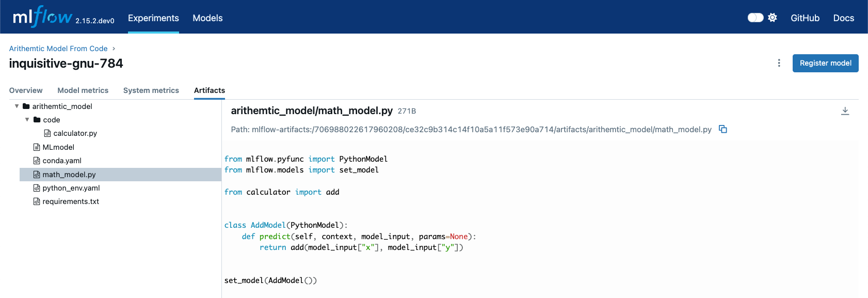Select python_env.yaml in the artifact tree
868x298 pixels.
pyautogui.click(x=71, y=188)
